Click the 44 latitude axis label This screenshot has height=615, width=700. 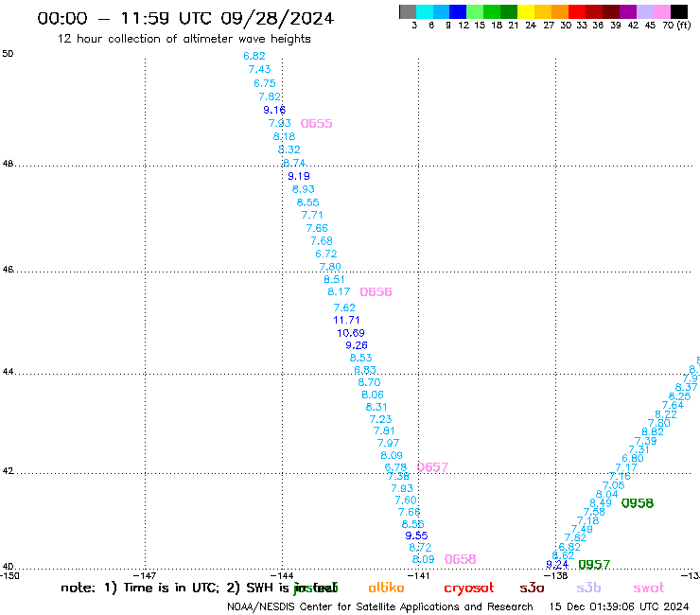pos(8,372)
